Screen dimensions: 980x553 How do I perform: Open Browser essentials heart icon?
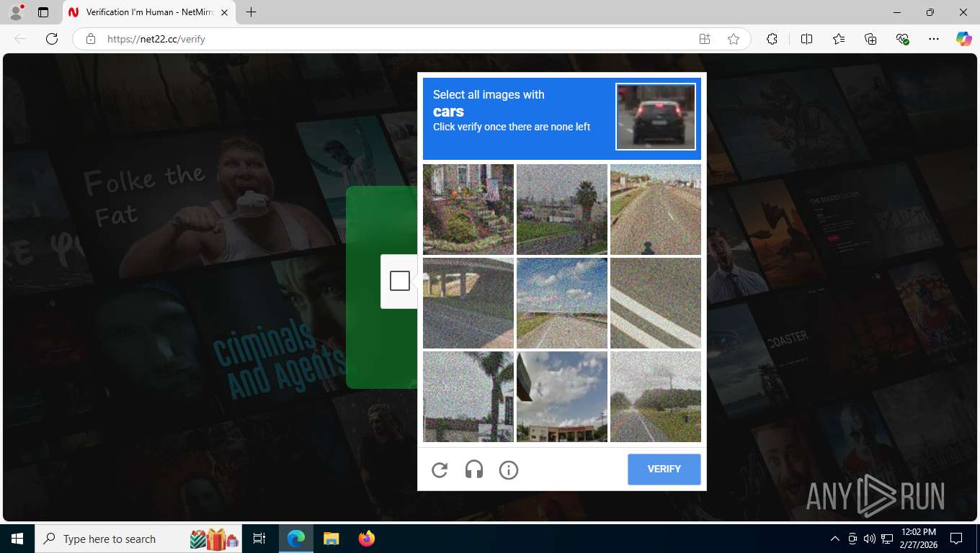[x=902, y=39]
